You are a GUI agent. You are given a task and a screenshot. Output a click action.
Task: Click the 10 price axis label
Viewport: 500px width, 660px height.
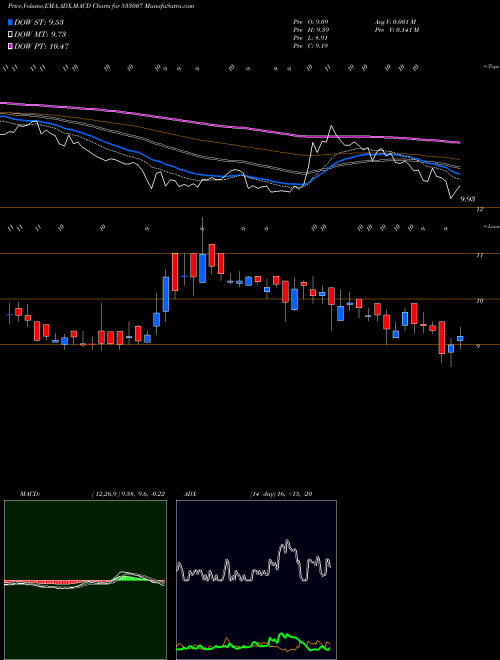click(479, 301)
